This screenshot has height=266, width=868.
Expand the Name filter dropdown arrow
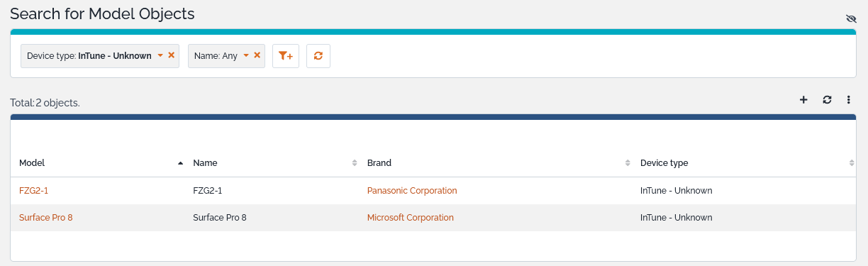click(x=246, y=55)
